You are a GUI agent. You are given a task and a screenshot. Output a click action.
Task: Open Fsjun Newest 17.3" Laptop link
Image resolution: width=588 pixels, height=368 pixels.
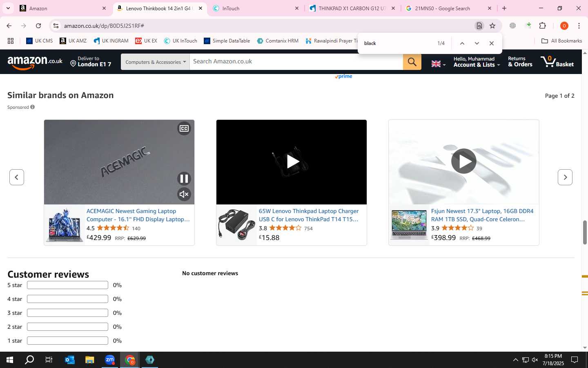click(x=482, y=215)
